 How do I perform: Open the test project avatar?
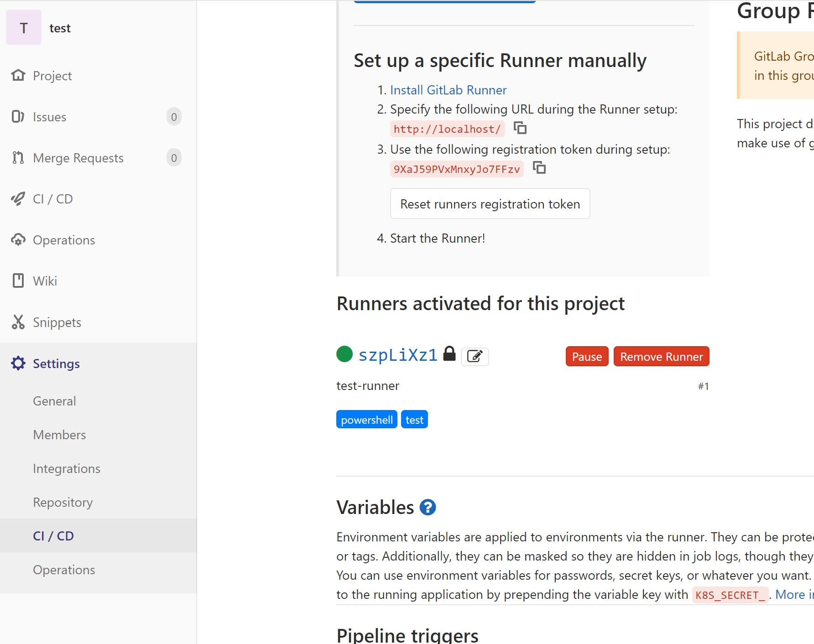click(x=24, y=28)
